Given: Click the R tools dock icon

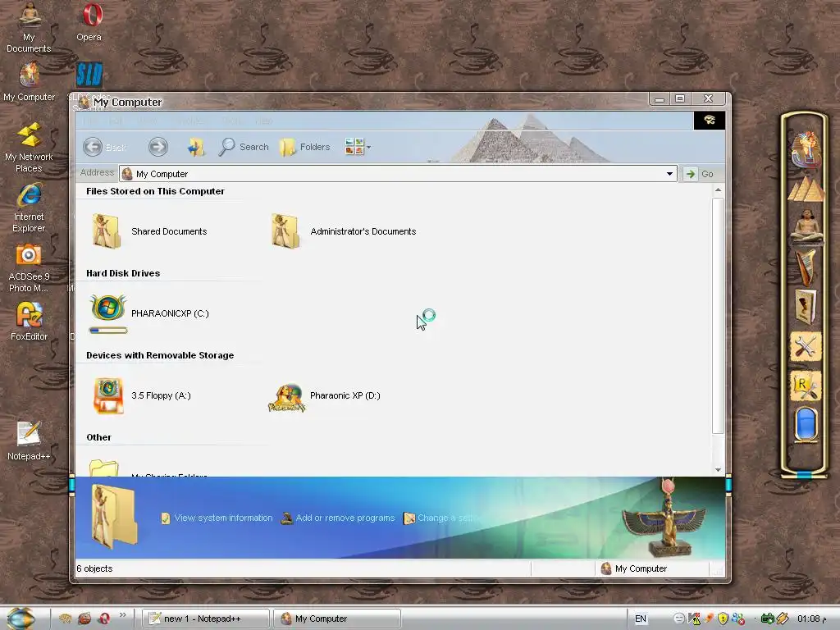Looking at the screenshot, I should 806,386.
